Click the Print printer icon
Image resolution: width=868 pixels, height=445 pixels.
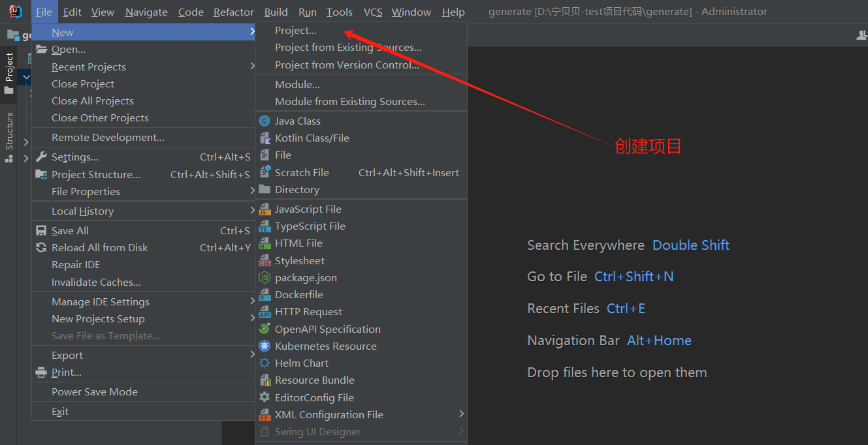(x=41, y=372)
